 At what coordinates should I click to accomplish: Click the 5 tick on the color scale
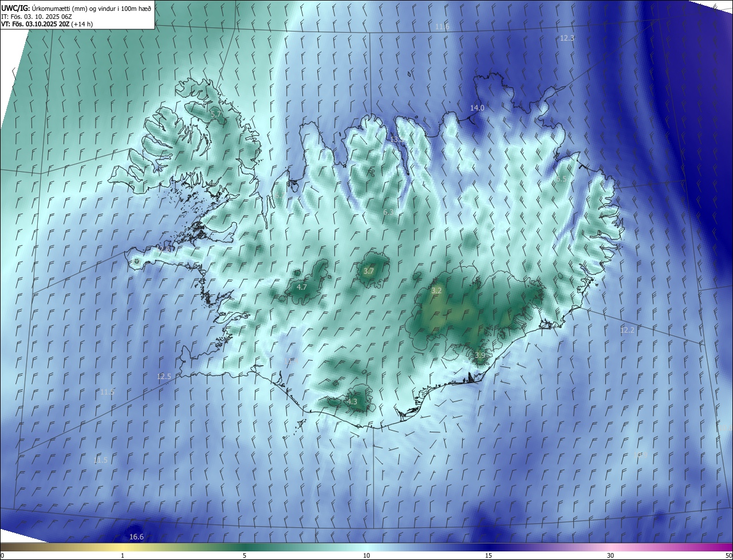[245, 555]
